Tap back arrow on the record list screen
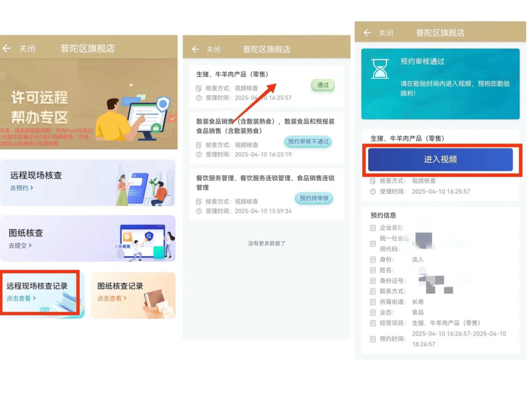The image size is (532, 399). [x=196, y=49]
